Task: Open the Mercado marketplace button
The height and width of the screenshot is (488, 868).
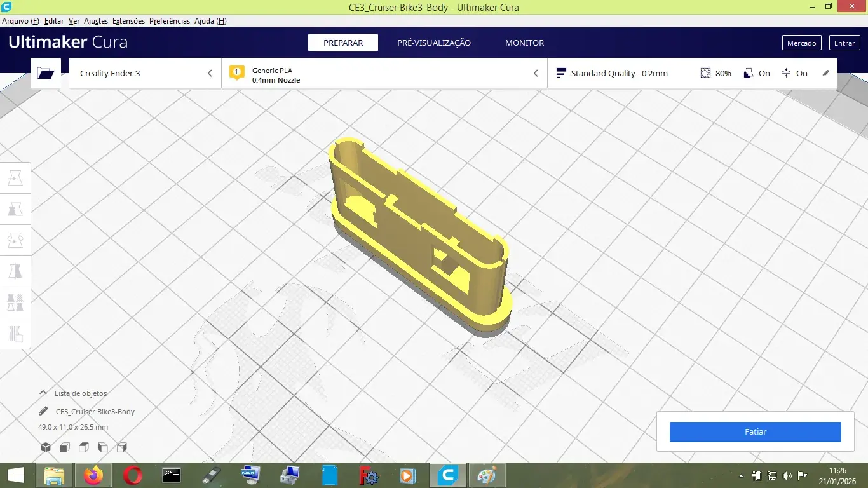Action: click(801, 43)
